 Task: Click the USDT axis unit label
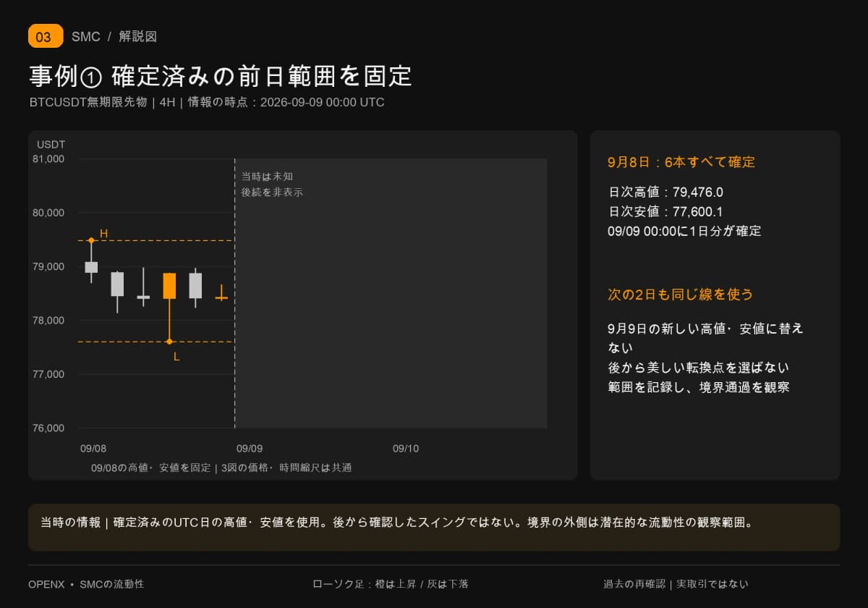tap(51, 144)
